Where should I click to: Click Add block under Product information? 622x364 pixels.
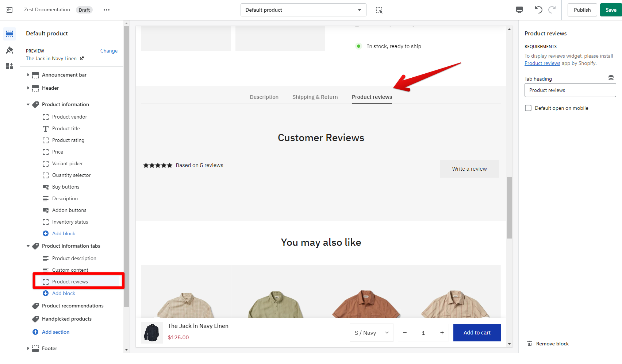point(64,233)
